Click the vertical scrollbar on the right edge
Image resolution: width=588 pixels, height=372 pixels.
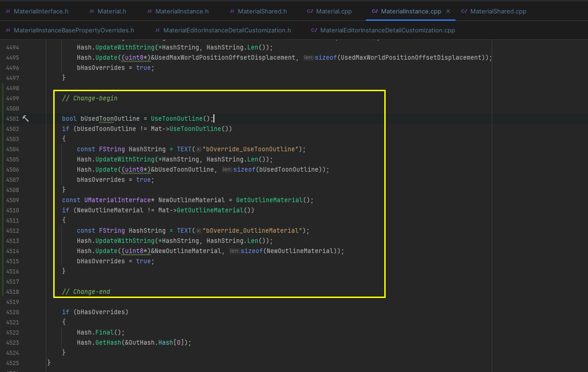click(585, 185)
